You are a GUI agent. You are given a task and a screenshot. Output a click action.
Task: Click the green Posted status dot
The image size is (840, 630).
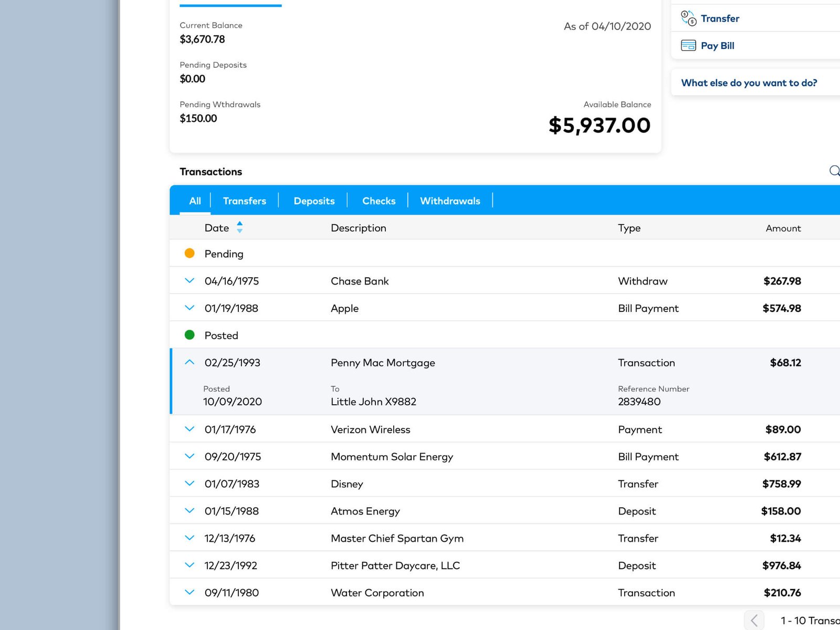pyautogui.click(x=190, y=335)
